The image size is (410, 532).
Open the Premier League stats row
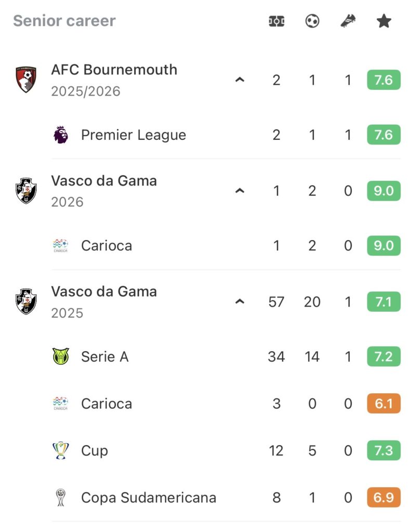coord(134,135)
